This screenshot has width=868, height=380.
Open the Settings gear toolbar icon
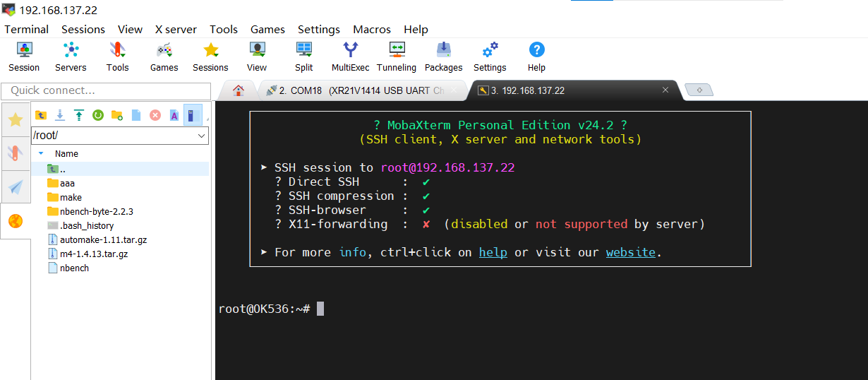click(490, 57)
